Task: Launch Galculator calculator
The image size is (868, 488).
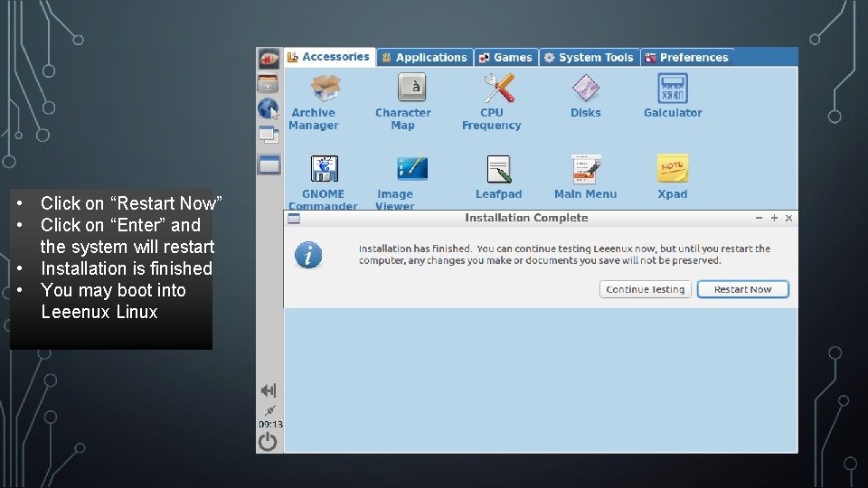Action: 673,97
